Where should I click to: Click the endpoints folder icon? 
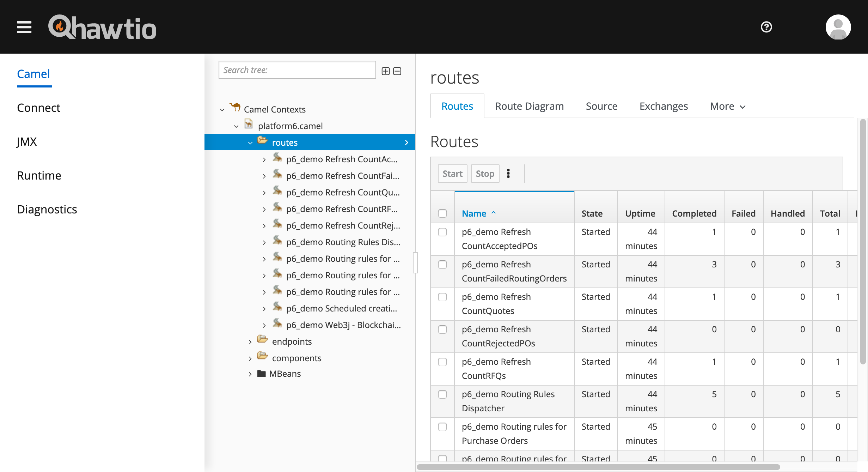262,339
